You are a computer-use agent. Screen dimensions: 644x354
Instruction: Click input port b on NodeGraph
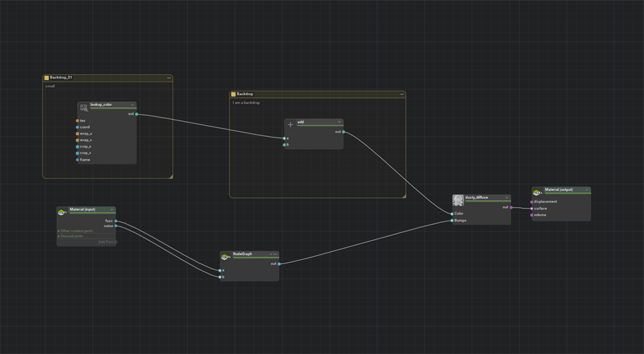point(220,277)
